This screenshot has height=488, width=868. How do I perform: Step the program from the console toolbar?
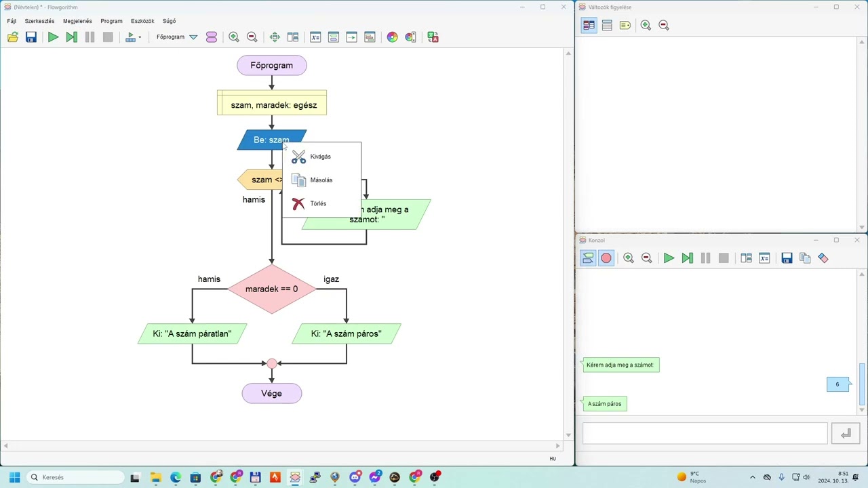[687, 258]
